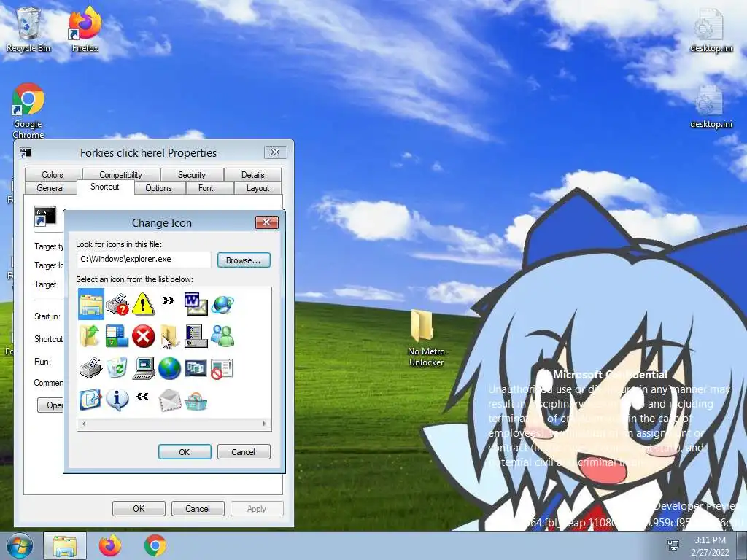
Task: Select the left double-chevron icon
Action: [142, 397]
